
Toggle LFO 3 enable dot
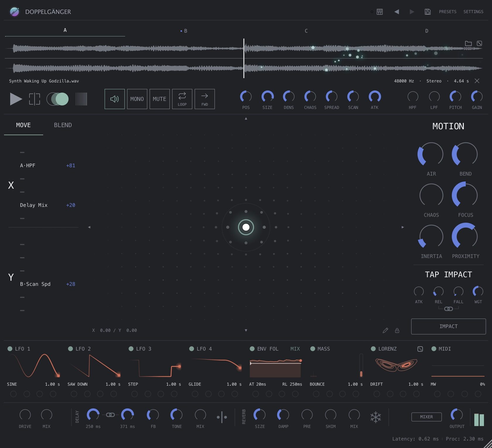[131, 349]
